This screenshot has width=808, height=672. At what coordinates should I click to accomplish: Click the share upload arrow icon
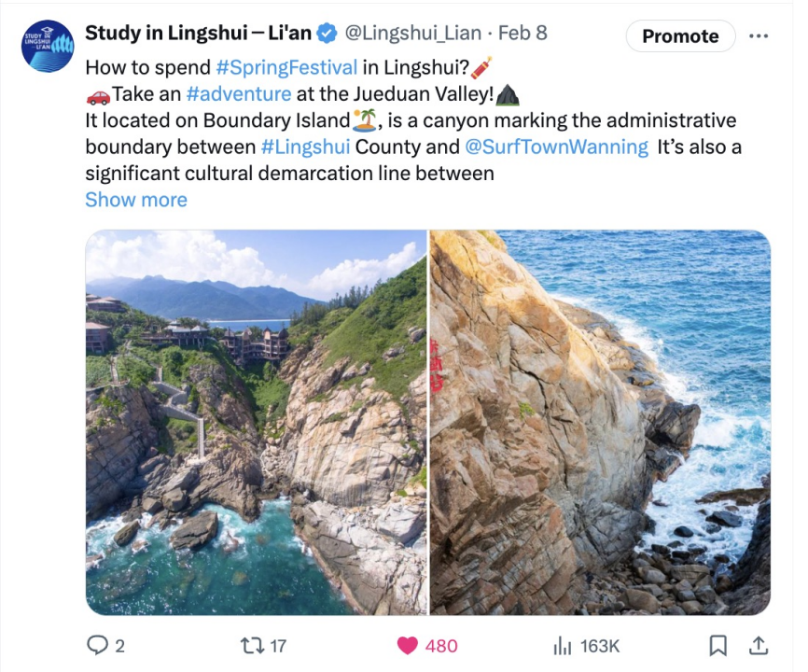coord(759,646)
